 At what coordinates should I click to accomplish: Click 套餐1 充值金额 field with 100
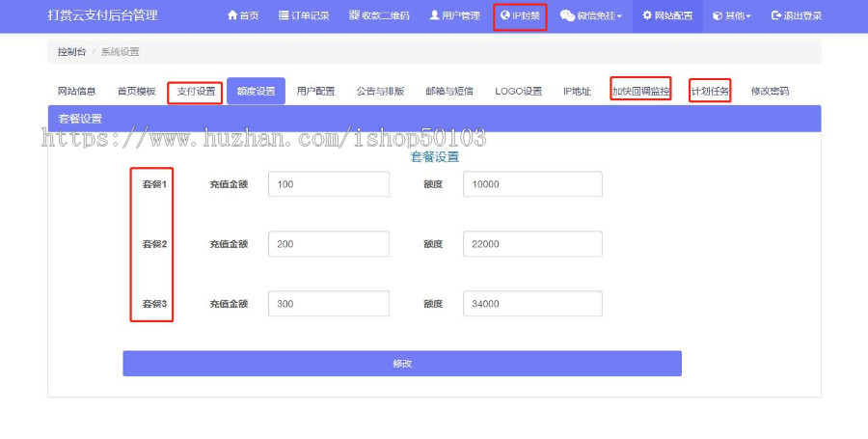[x=329, y=184]
